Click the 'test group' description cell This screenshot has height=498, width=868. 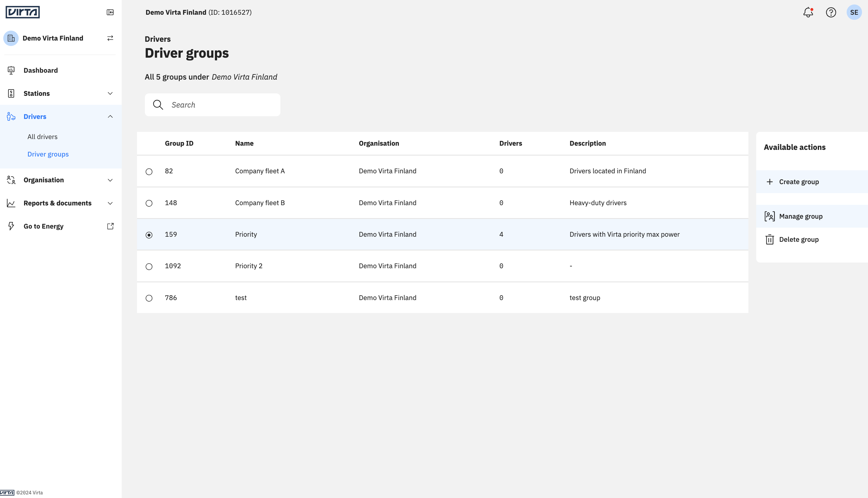585,298
